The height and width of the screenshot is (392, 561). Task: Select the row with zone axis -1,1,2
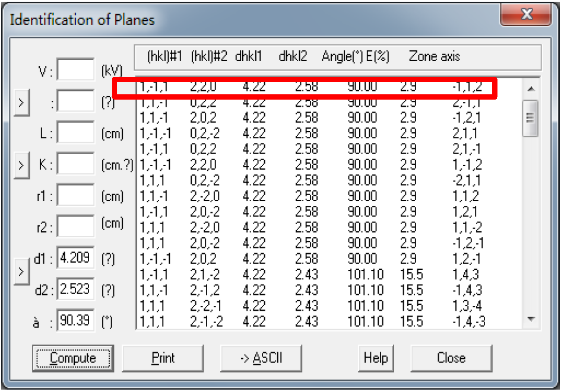pyautogui.click(x=328, y=87)
